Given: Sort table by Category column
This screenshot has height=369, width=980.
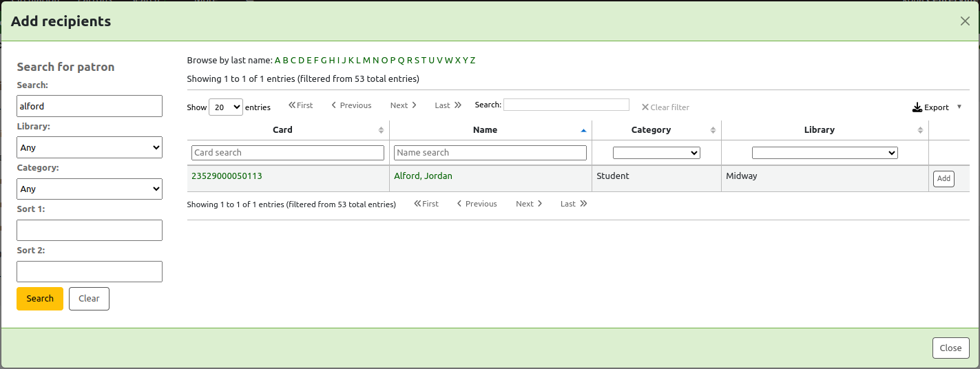Looking at the screenshot, I should click(x=651, y=130).
